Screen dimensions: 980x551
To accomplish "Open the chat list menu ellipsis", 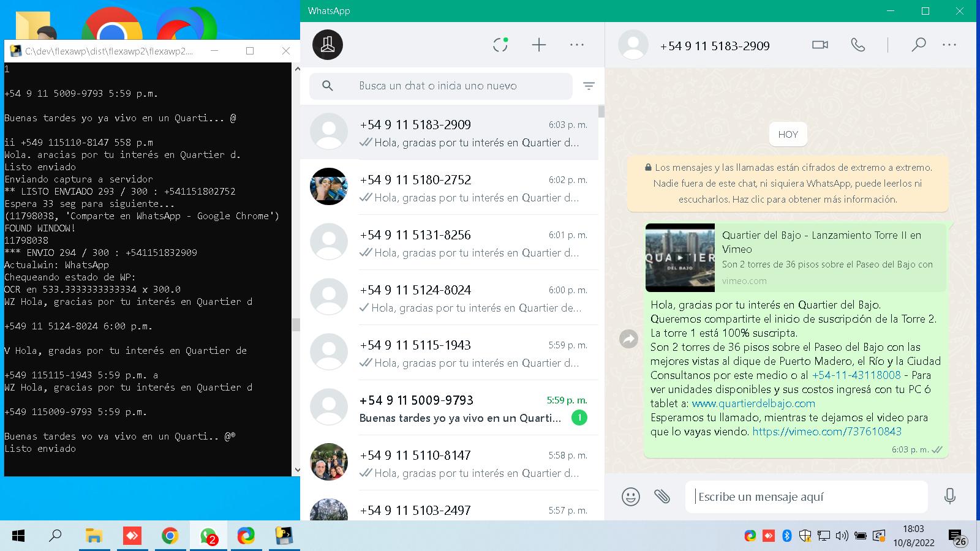I will tap(577, 45).
